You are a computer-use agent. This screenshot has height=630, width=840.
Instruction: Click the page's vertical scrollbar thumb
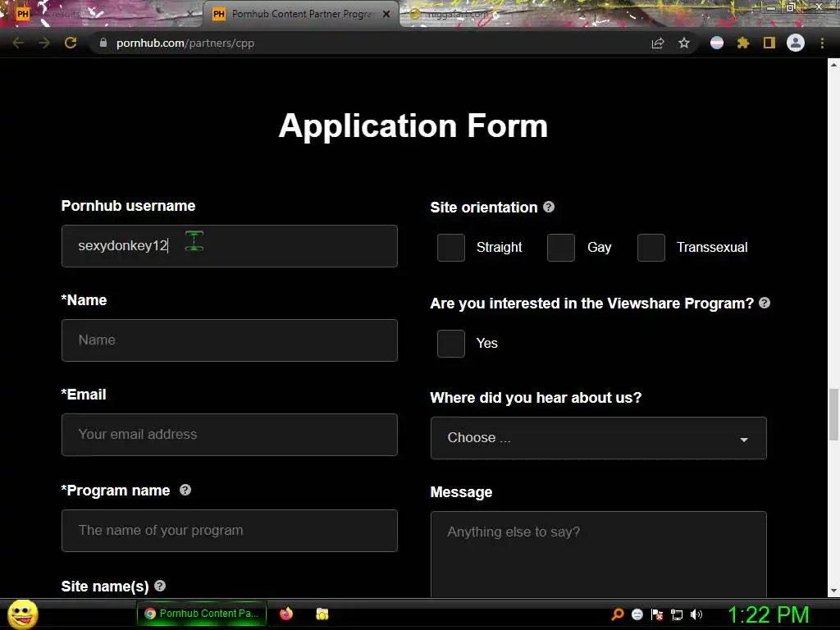pyautogui.click(x=833, y=414)
